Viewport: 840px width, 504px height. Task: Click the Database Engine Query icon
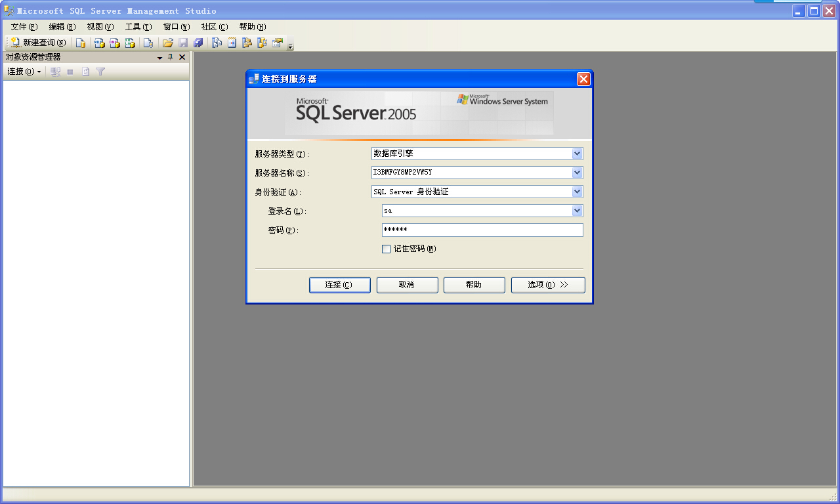pos(80,43)
